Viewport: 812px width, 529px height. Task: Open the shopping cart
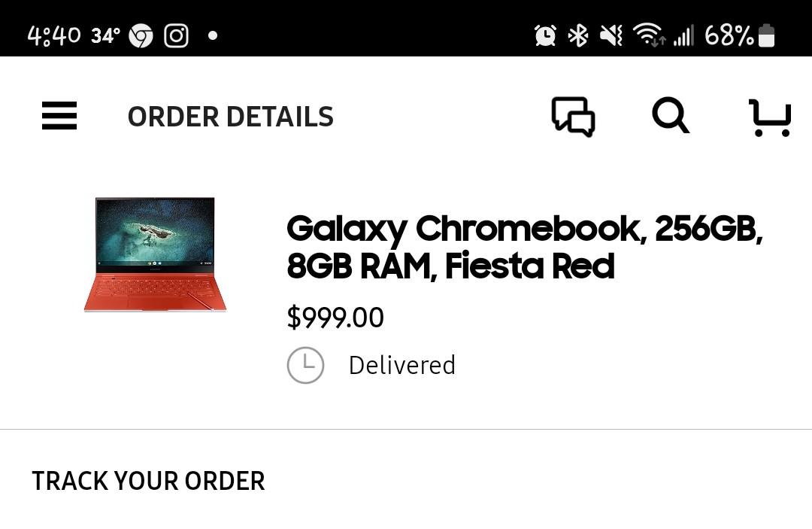pos(770,118)
